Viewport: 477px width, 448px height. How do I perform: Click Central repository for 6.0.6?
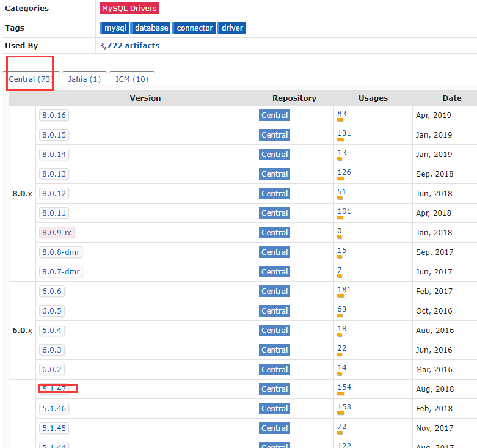(274, 292)
